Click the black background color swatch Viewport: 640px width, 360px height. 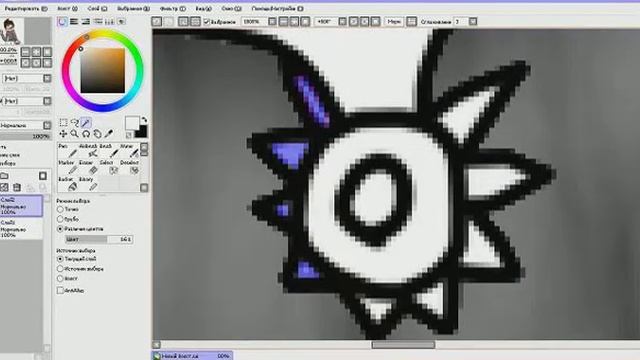pos(142,131)
